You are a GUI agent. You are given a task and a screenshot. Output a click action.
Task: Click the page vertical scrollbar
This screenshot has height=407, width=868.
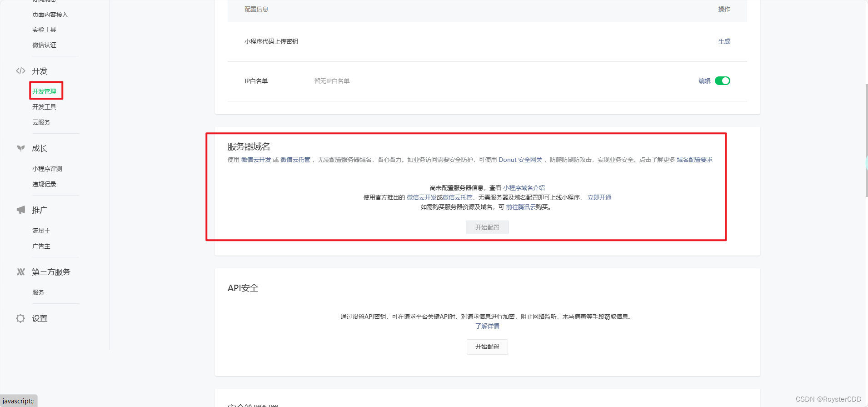click(x=866, y=140)
